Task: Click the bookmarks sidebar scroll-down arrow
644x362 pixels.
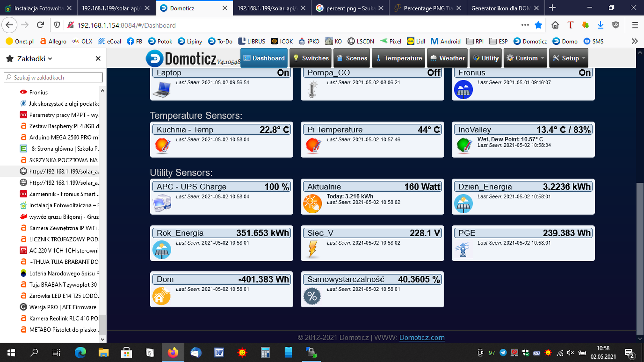Action: (103, 339)
